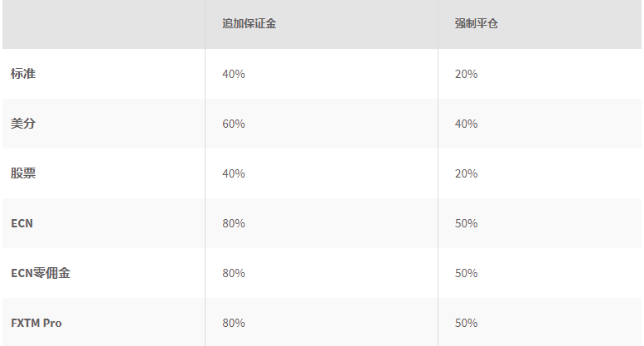
Task: Select the 标准 row label
Action: point(23,74)
